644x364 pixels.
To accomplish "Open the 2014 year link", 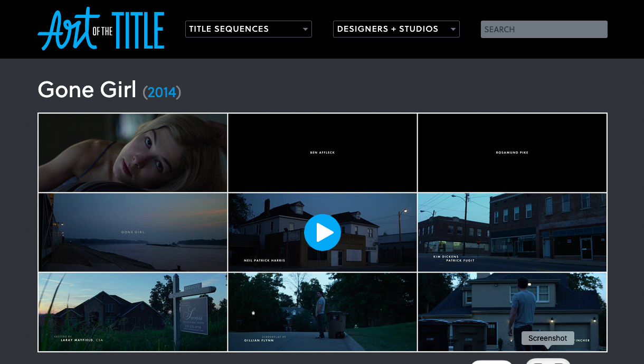I will (162, 92).
